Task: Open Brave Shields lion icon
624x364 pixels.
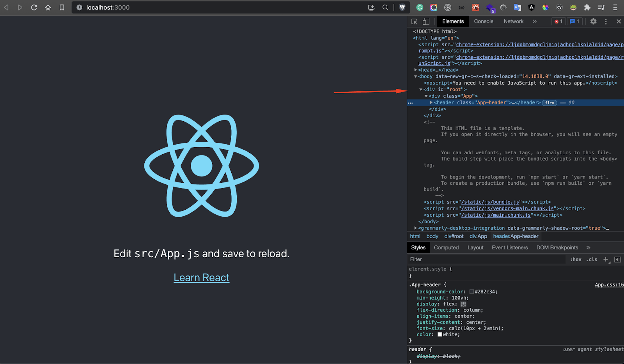Action: point(402,7)
